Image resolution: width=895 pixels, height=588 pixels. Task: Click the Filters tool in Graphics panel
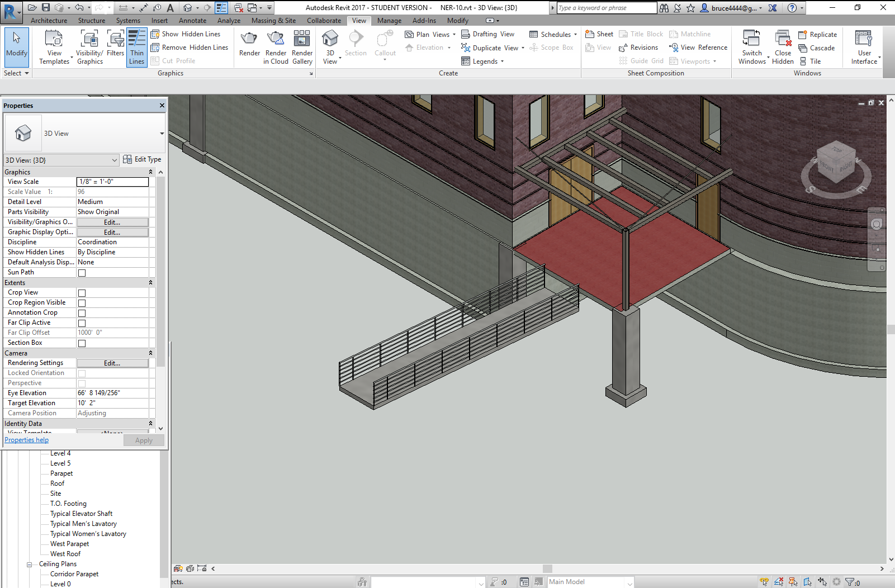click(115, 46)
